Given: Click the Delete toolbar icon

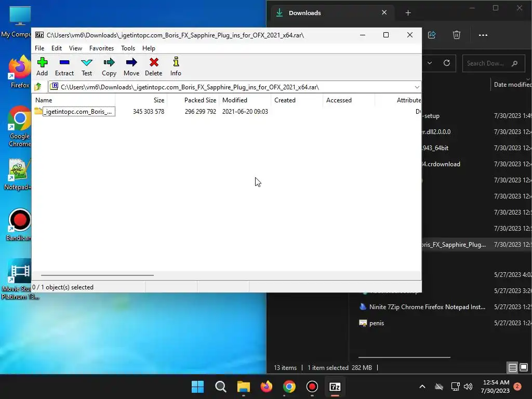Looking at the screenshot, I should click(x=154, y=66).
